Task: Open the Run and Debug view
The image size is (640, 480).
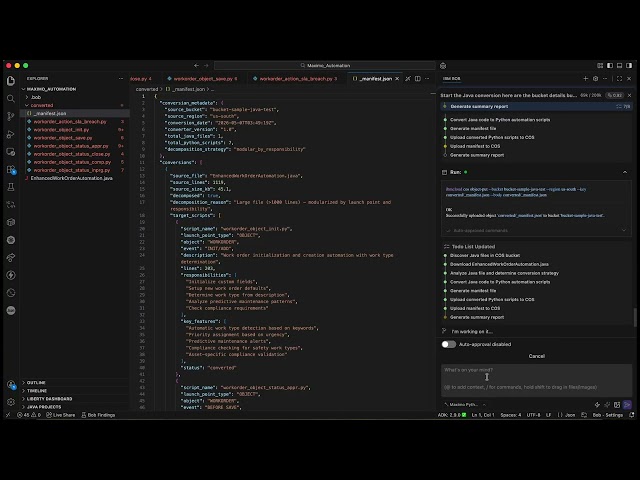Action: (x=11, y=134)
